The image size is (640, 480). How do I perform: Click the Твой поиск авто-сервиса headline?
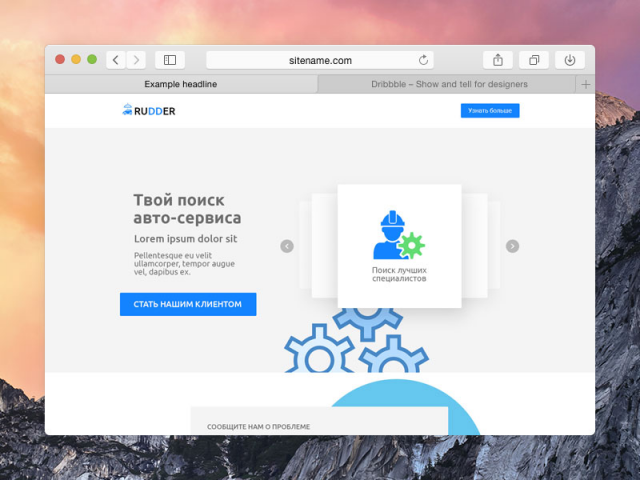pyautogui.click(x=187, y=209)
